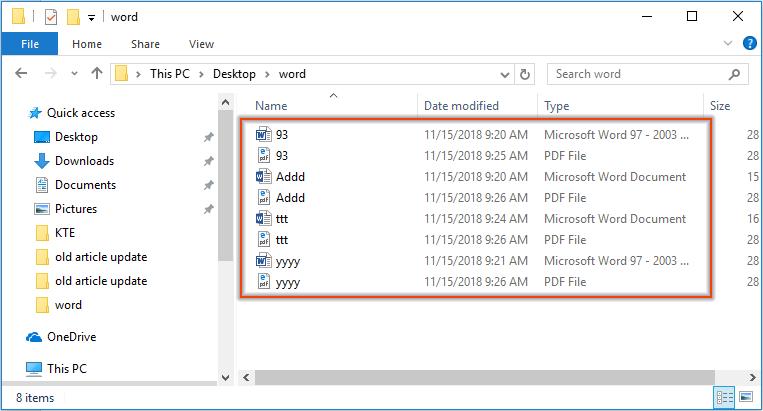The height and width of the screenshot is (411, 763).
Task: Switch to the Home ribbon tab
Action: [87, 44]
